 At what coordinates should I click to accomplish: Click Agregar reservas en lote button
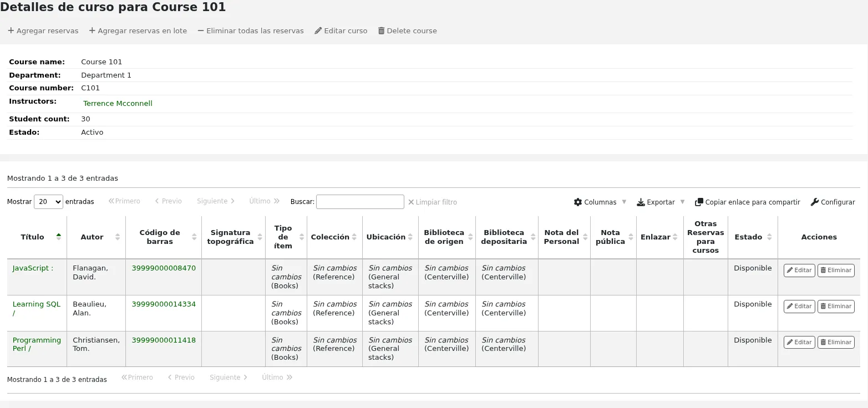point(138,31)
